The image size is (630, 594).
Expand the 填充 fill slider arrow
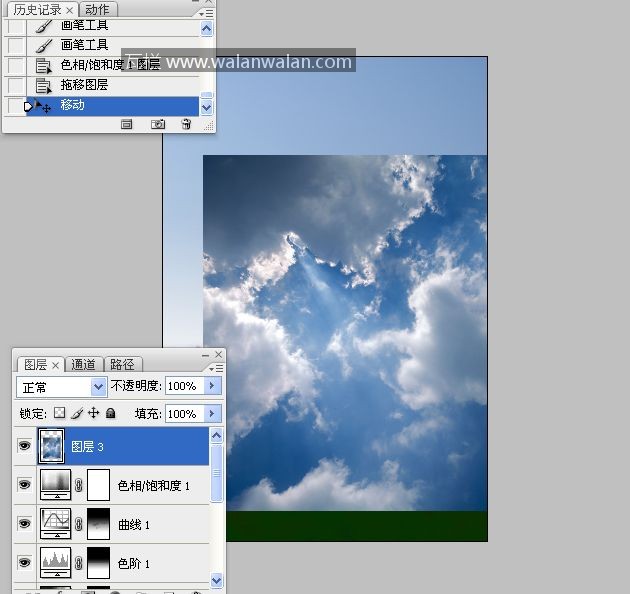tap(211, 413)
